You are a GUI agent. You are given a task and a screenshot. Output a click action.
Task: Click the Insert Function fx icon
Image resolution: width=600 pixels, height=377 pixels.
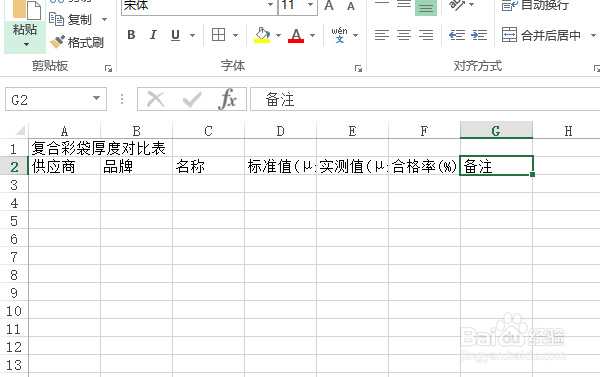228,99
